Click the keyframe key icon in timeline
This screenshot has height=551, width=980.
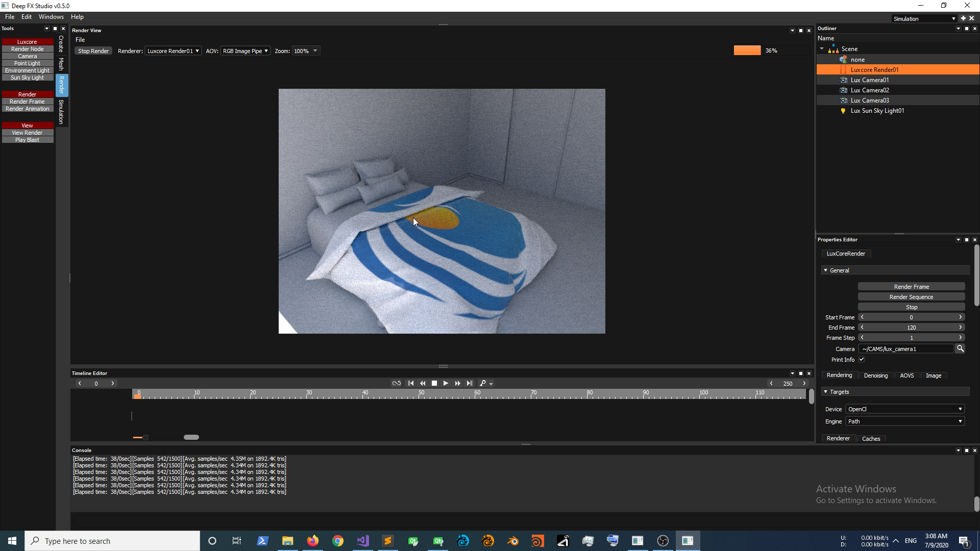482,383
